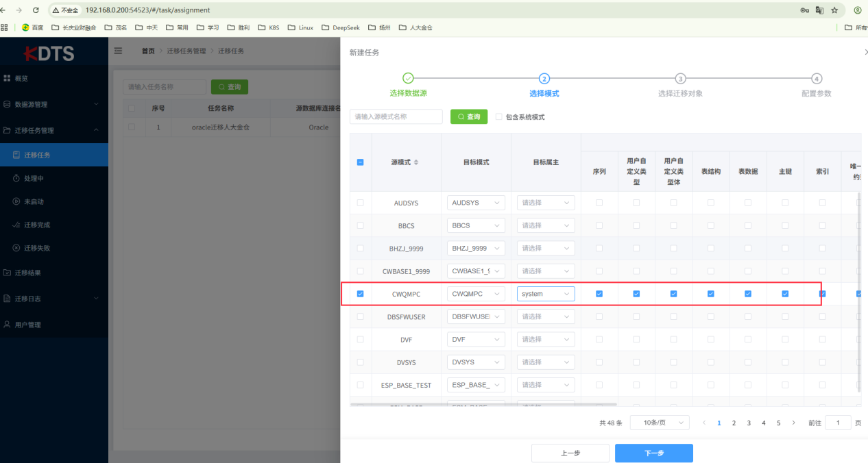Expand 迁移日志 sidebar menu
Screen dimensions: 868x463
[54, 299]
